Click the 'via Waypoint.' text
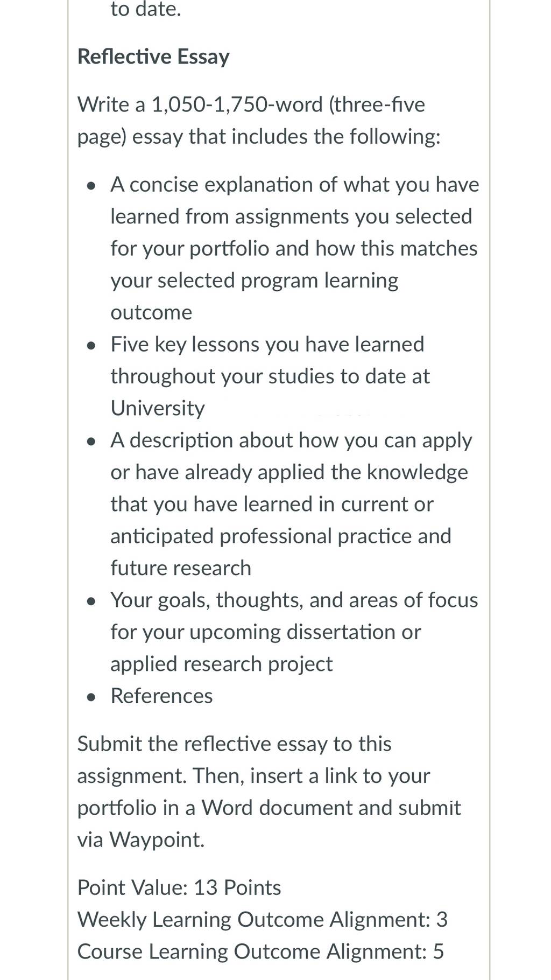The height and width of the screenshot is (980, 551). tap(141, 839)
